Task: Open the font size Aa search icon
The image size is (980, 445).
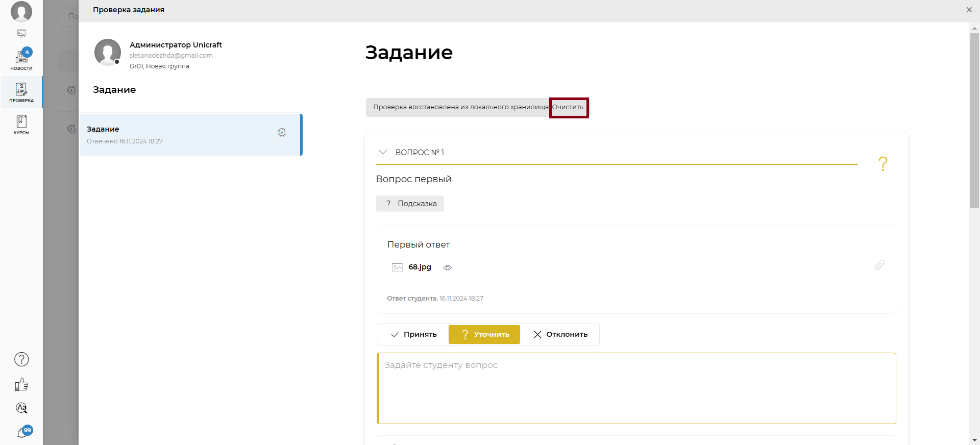Action: [x=21, y=408]
